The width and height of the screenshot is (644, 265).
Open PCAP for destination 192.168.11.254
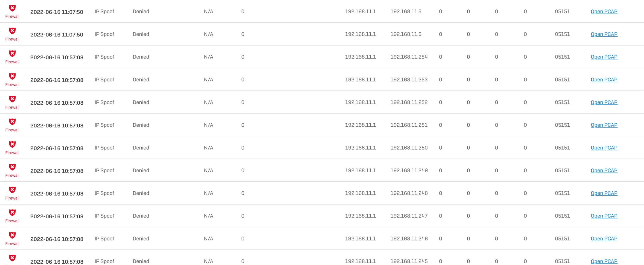[x=604, y=57]
